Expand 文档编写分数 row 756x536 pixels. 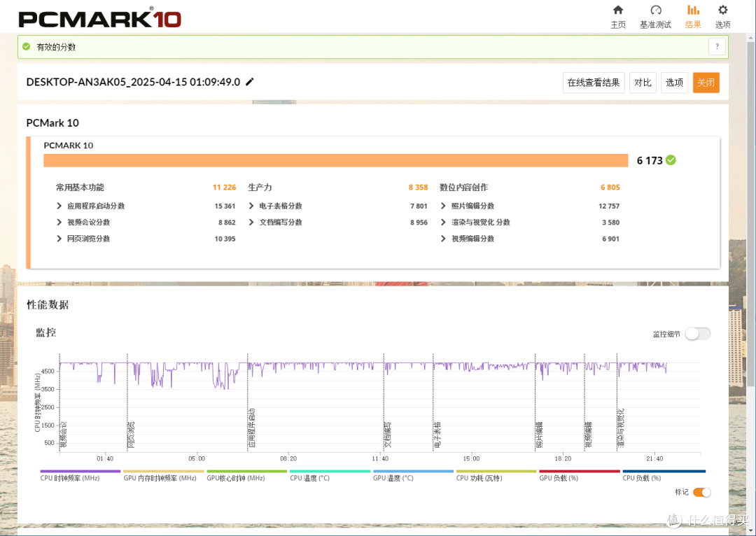pos(251,223)
